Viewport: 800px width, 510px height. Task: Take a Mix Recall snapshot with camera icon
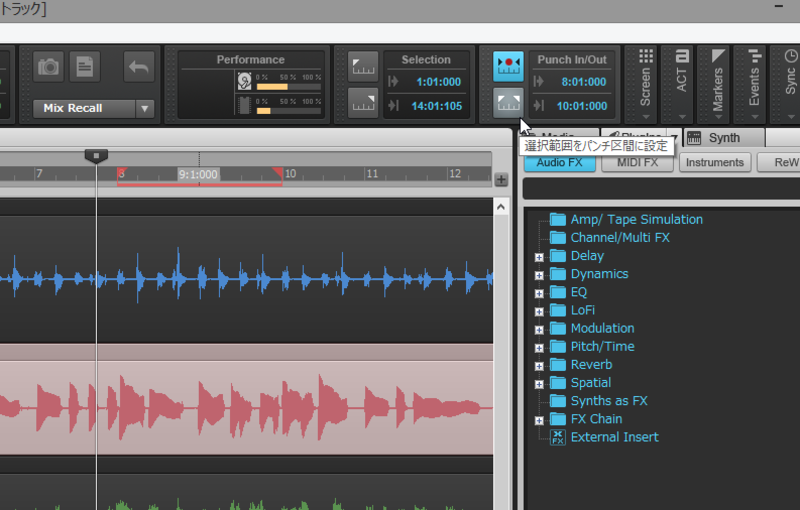48,66
